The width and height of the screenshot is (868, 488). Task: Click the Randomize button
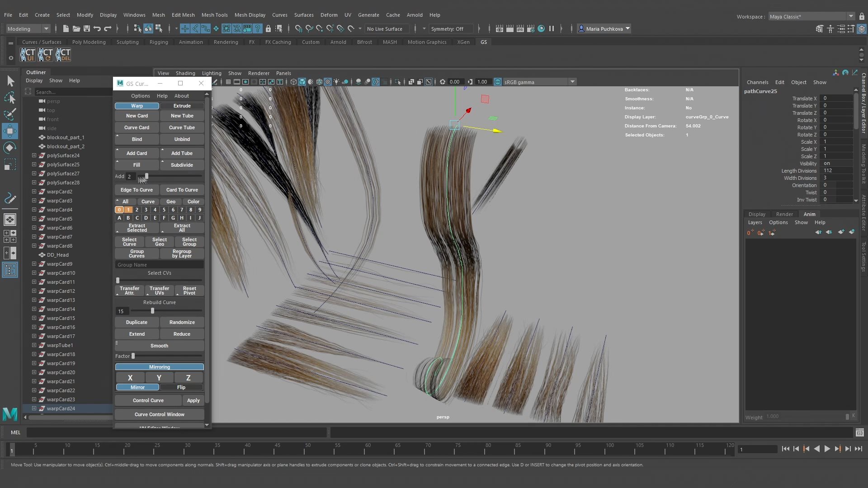click(x=182, y=322)
